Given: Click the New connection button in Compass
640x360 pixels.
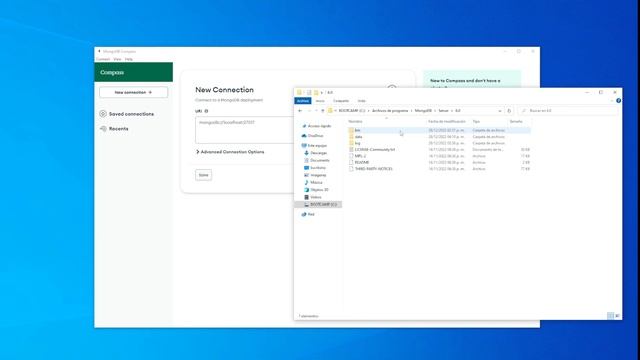Looking at the screenshot, I should (133, 92).
